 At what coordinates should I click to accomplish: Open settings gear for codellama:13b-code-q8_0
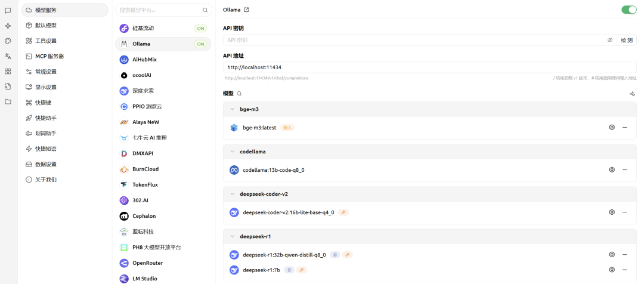pyautogui.click(x=612, y=169)
